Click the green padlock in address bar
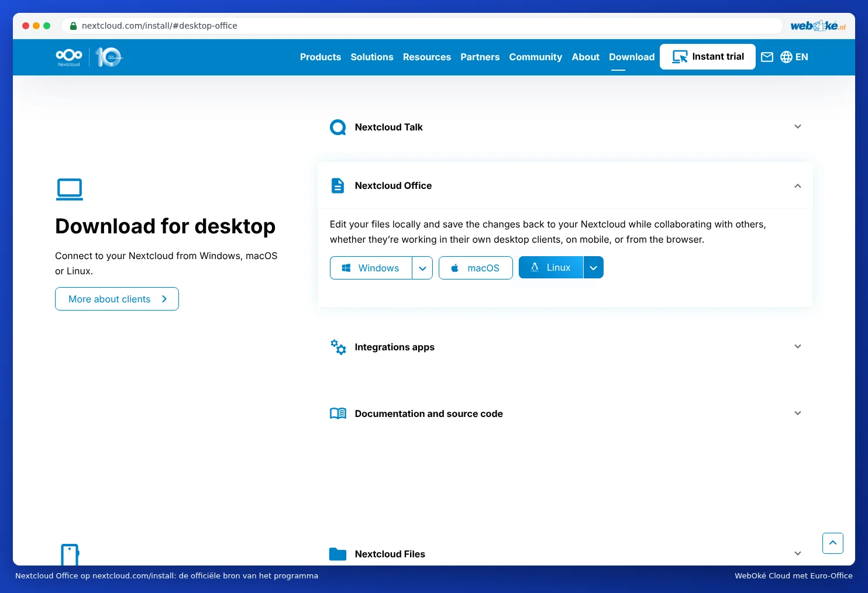Screen dimensions: 868x593 click(x=73, y=26)
